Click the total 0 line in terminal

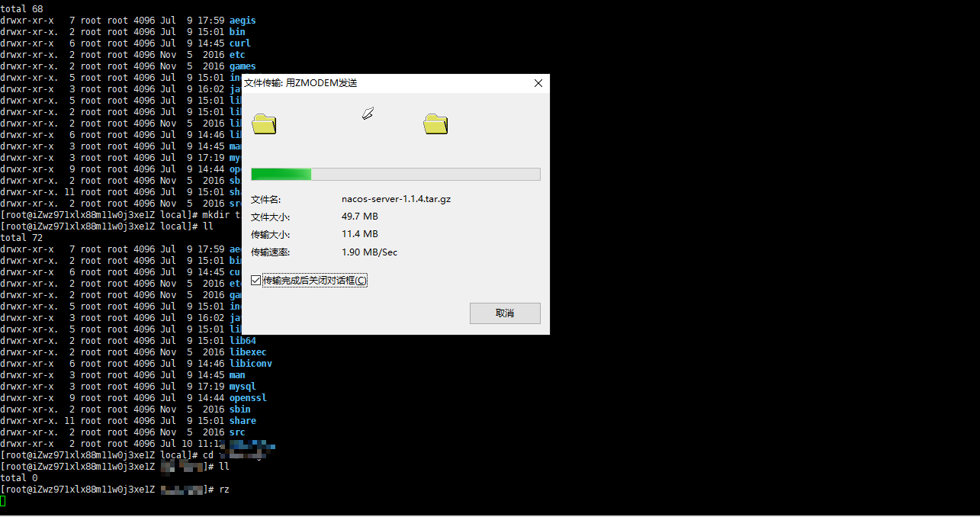click(x=19, y=478)
